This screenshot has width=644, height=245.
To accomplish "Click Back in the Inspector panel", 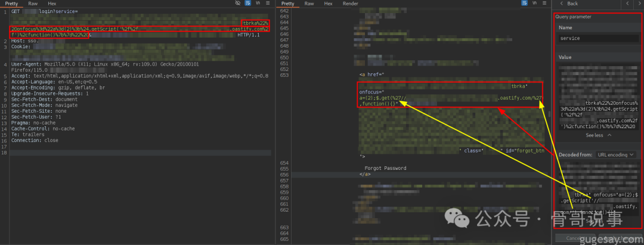I will coord(568,4).
